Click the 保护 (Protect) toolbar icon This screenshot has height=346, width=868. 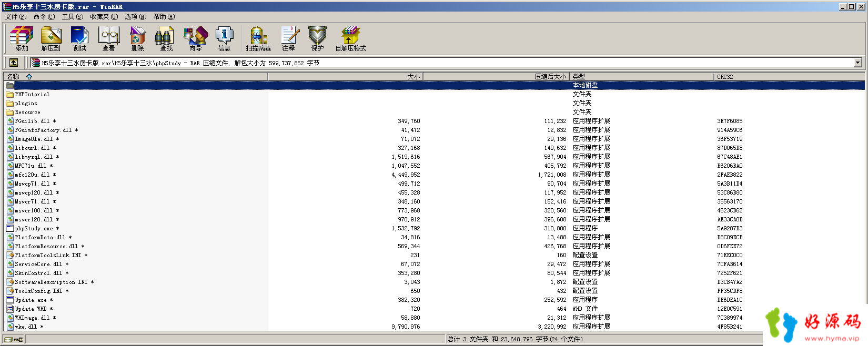(x=317, y=38)
